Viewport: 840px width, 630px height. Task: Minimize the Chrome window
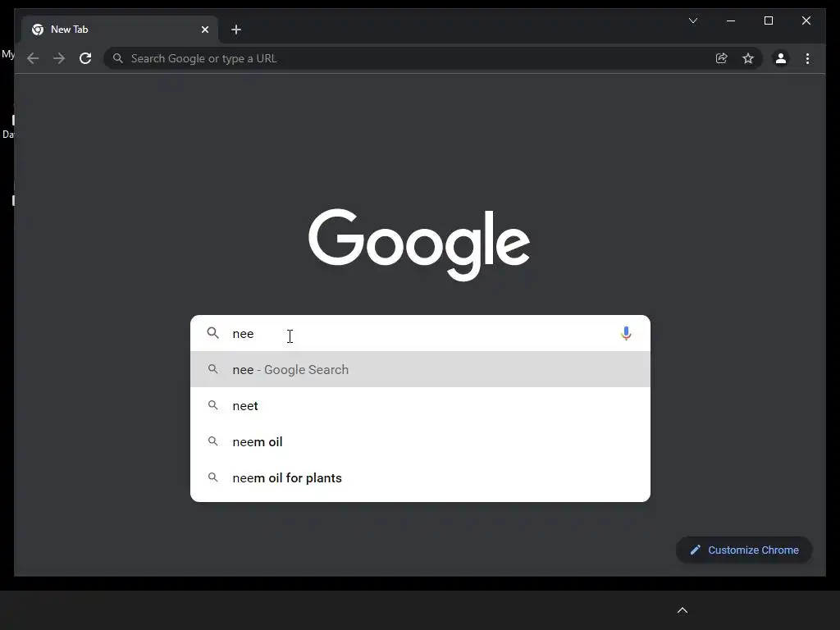(731, 21)
